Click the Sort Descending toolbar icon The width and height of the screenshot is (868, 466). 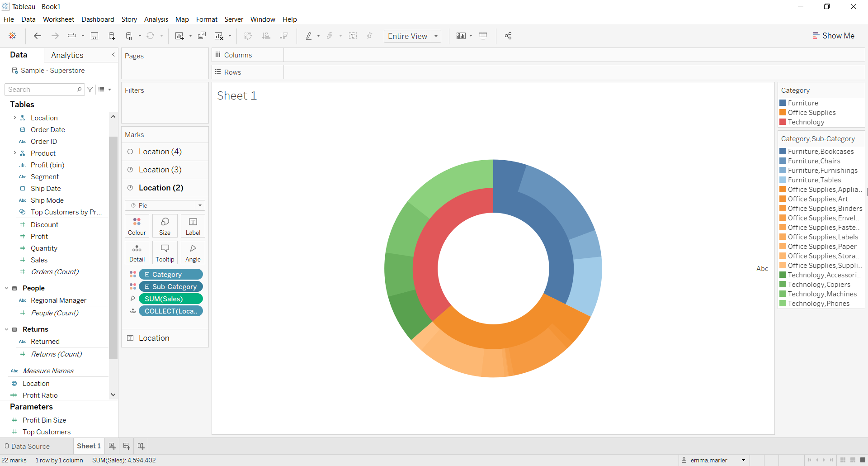point(284,36)
